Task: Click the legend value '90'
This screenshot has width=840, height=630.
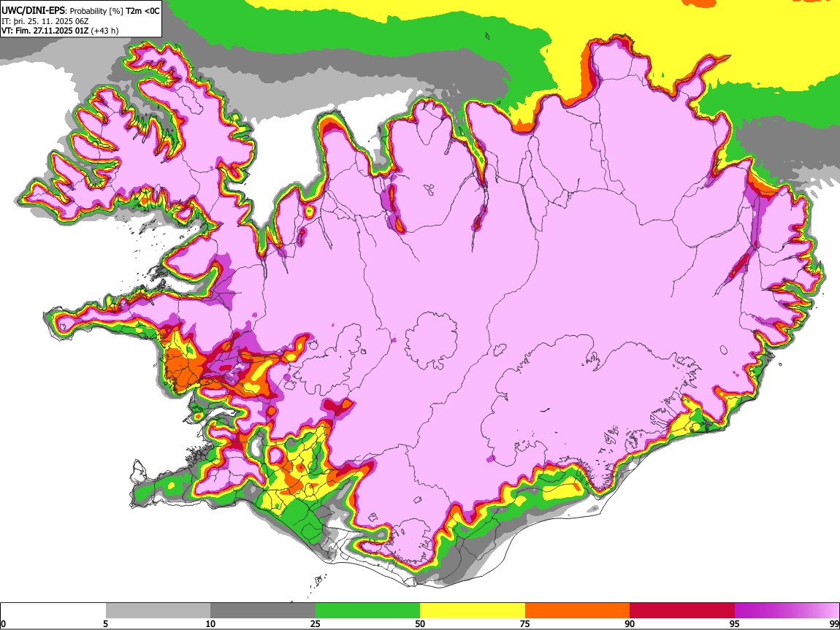Action: pos(630,624)
